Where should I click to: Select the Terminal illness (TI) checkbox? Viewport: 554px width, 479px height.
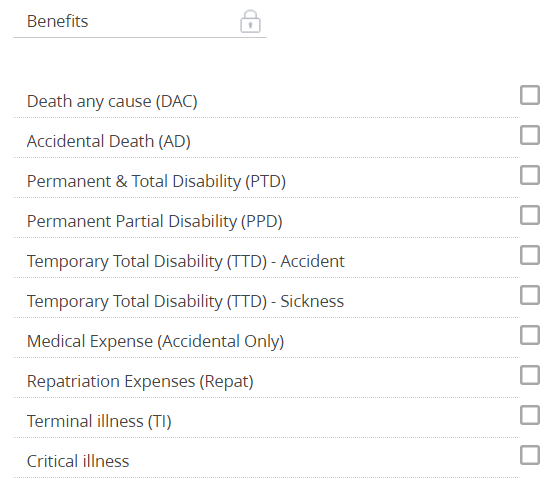530,415
